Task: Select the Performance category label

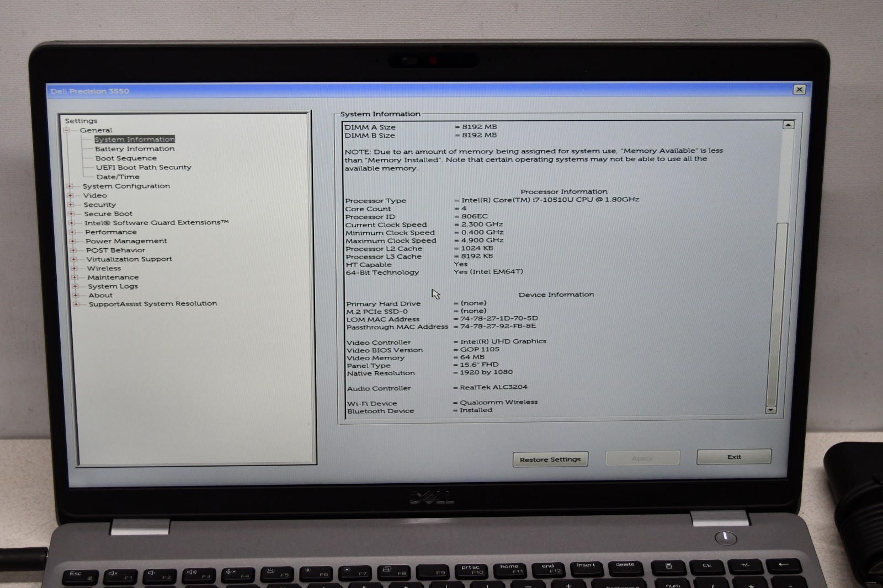Action: click(111, 232)
